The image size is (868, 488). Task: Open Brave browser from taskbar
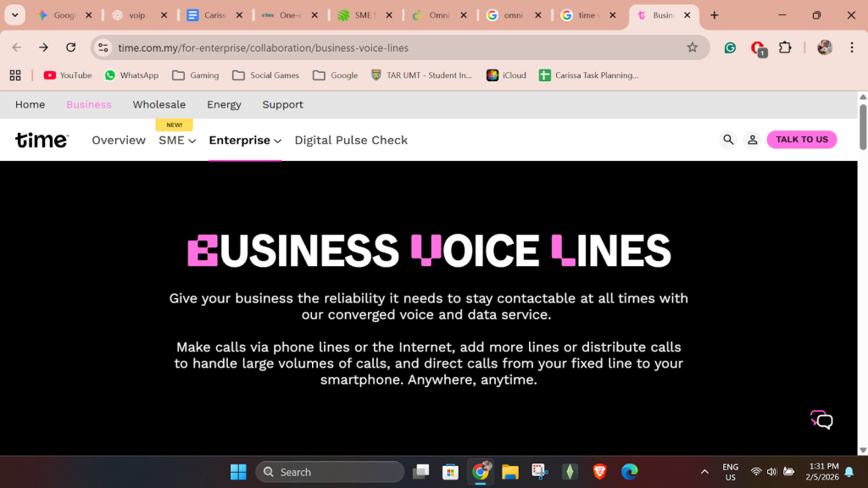click(x=599, y=472)
